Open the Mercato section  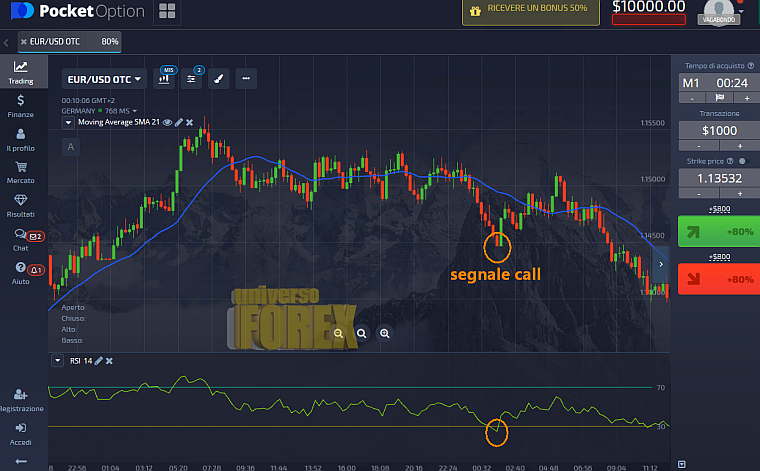(20, 172)
